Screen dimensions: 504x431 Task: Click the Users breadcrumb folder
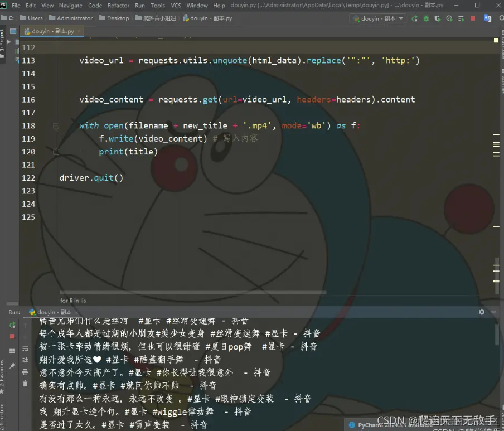[31, 18]
